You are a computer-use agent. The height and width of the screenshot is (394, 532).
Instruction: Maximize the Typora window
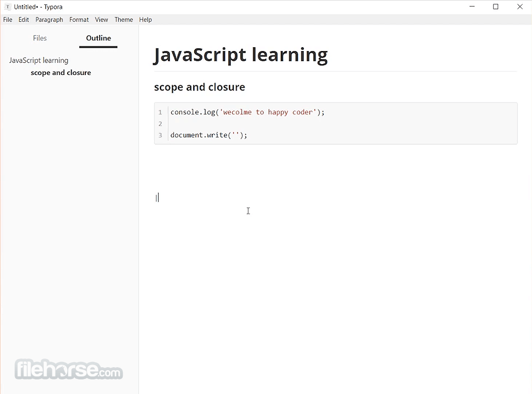(495, 7)
